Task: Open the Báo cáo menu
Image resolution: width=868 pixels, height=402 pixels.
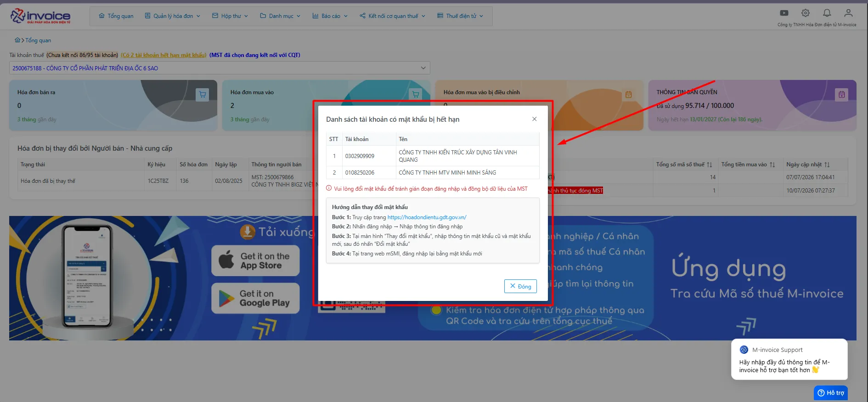Action: [330, 16]
